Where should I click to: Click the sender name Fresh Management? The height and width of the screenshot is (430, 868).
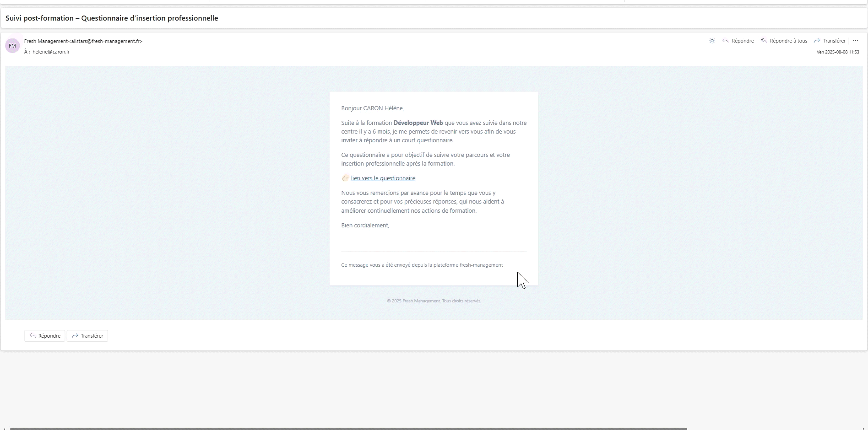click(x=46, y=41)
